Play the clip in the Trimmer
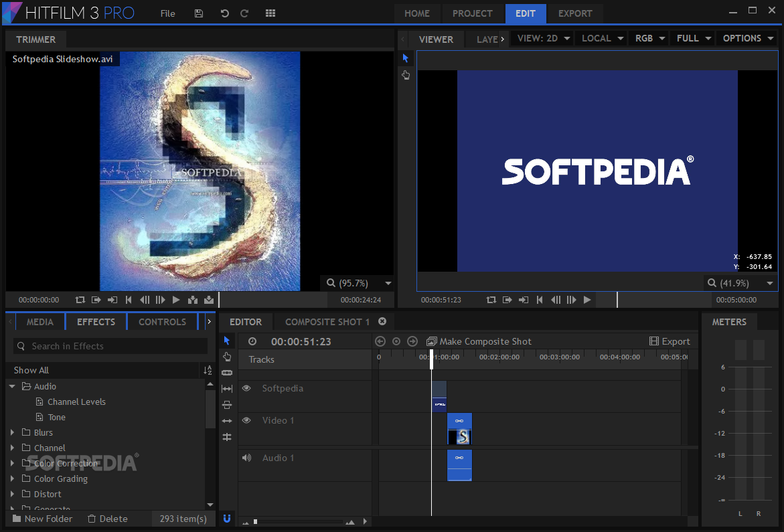784x532 pixels. (176, 300)
